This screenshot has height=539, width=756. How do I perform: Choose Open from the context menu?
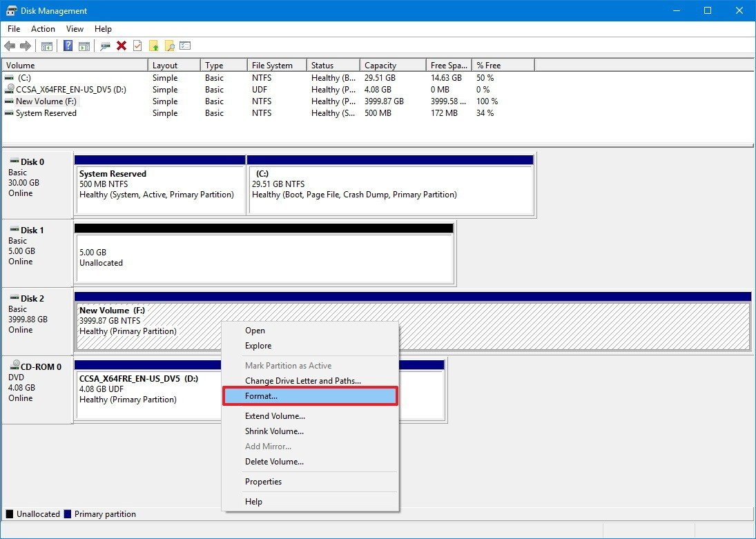(310, 331)
